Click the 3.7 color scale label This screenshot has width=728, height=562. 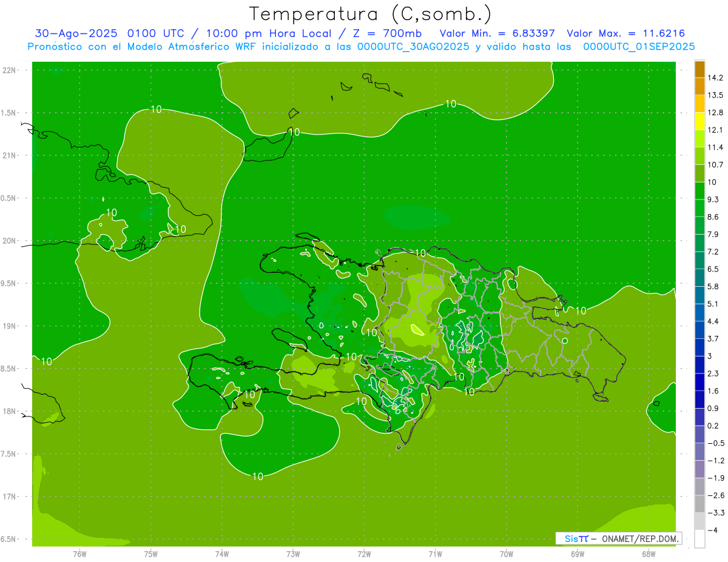point(713,339)
